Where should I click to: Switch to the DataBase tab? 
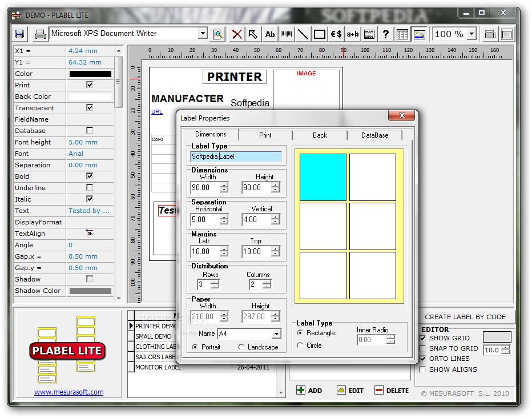pyautogui.click(x=374, y=135)
